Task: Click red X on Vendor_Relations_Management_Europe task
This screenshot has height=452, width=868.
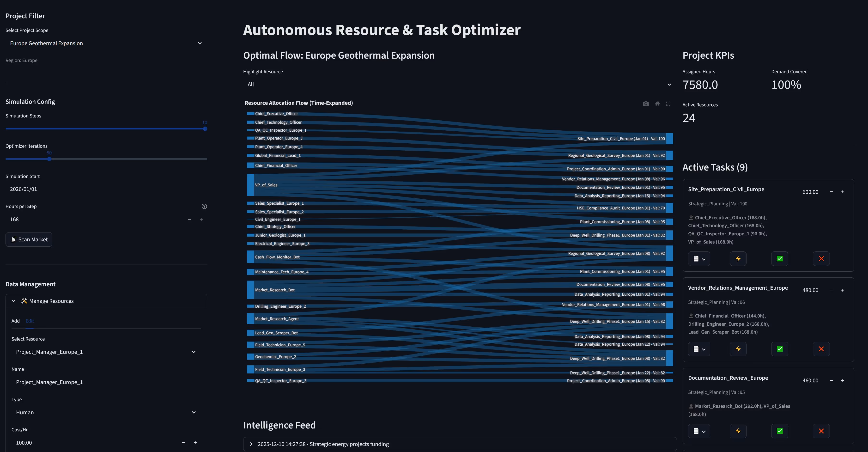Action: point(821,349)
